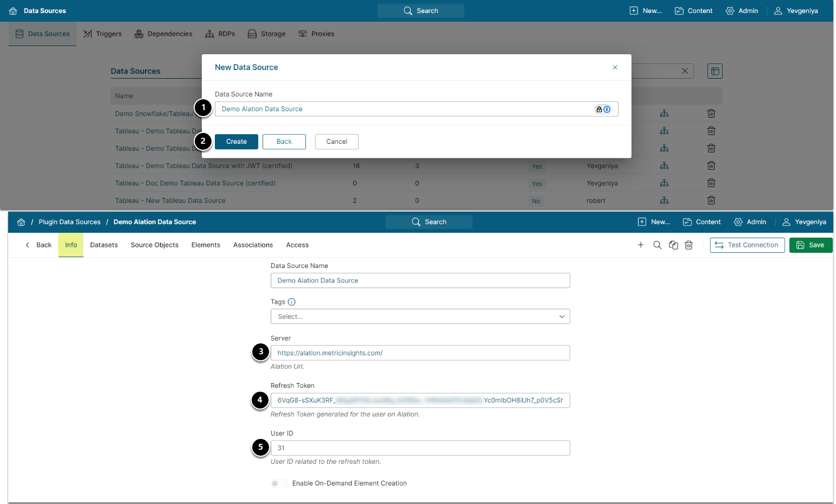Click the magnifier icon in the editor toolbar
This screenshot has width=836, height=504.
[658, 245]
